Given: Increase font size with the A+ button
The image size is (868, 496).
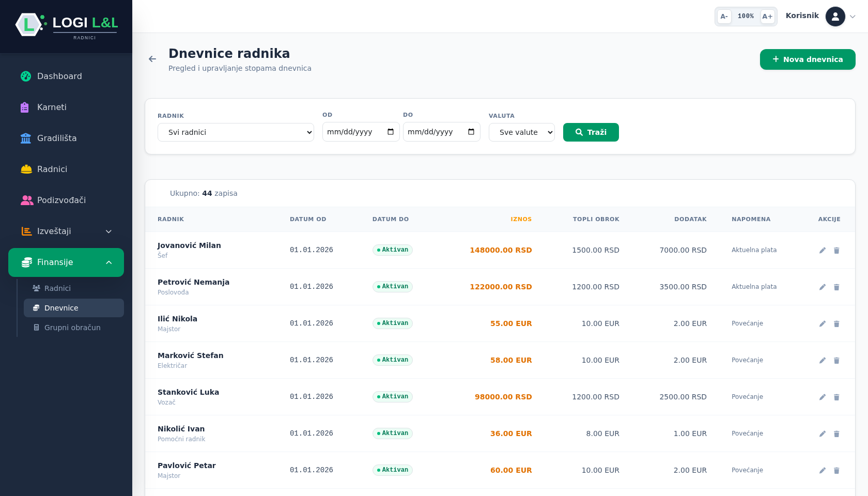Looking at the screenshot, I should (768, 17).
